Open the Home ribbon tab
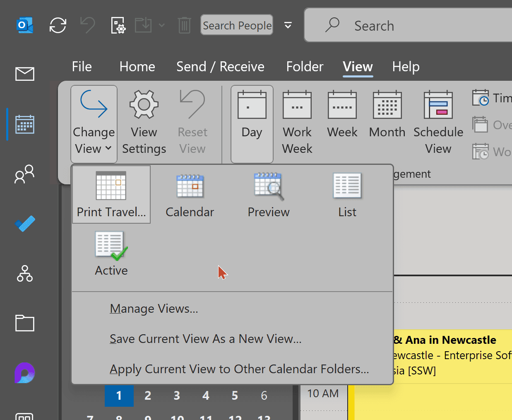 click(137, 67)
